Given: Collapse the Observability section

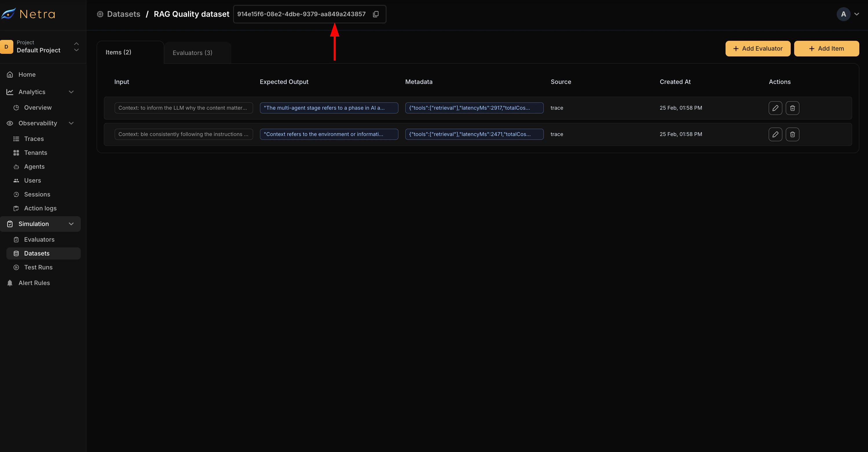Looking at the screenshot, I should click(x=71, y=123).
